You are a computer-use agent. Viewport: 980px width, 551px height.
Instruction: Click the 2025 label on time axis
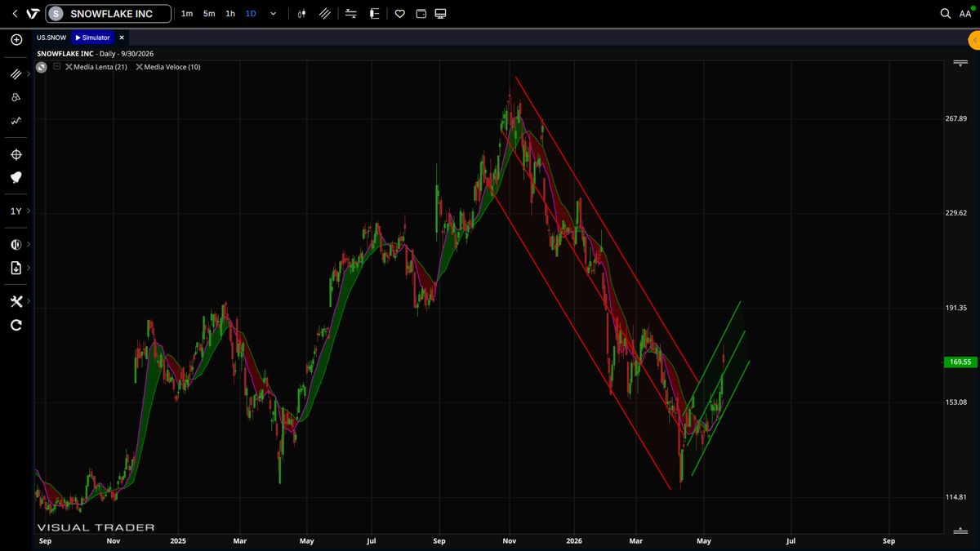178,540
